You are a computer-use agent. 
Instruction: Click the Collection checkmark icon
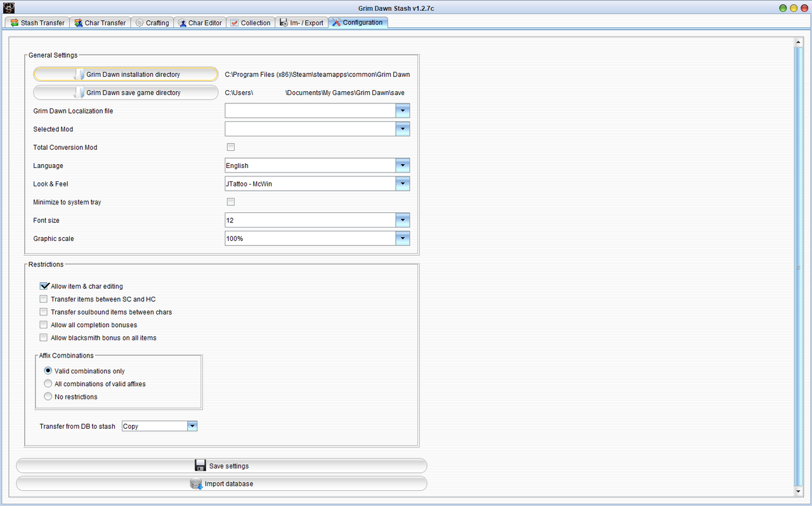[233, 22]
